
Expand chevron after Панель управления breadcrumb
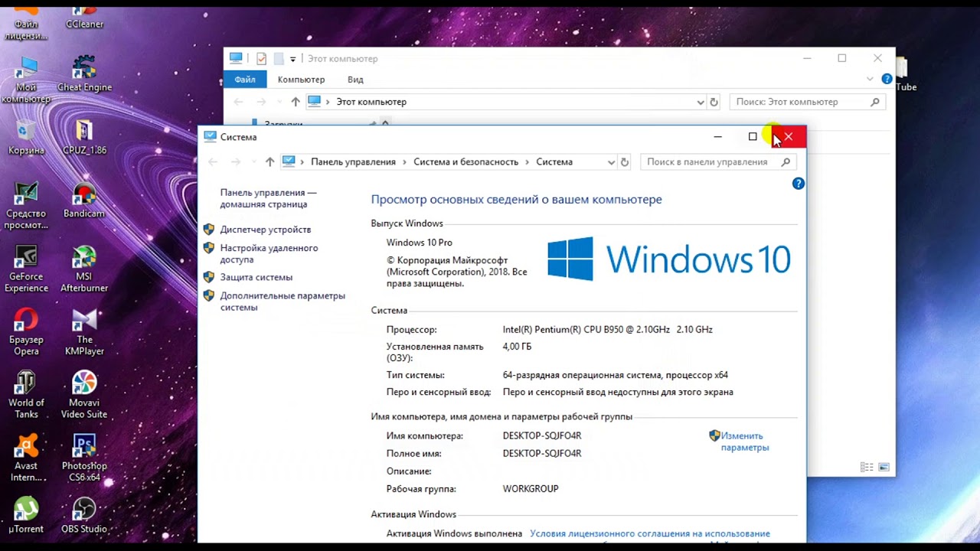(405, 162)
